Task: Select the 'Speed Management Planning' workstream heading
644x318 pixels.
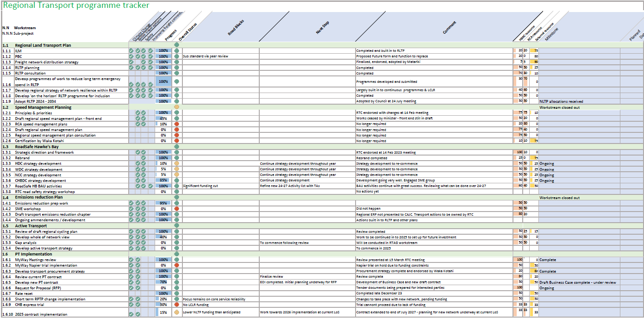Action: tap(43, 107)
